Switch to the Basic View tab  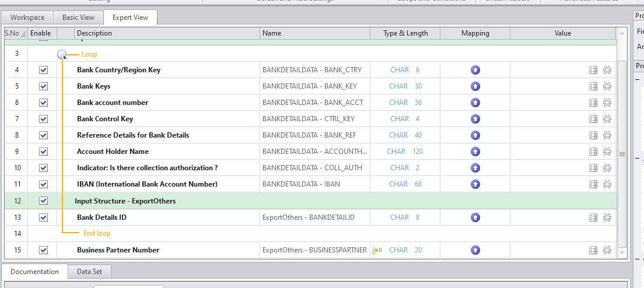(78, 17)
